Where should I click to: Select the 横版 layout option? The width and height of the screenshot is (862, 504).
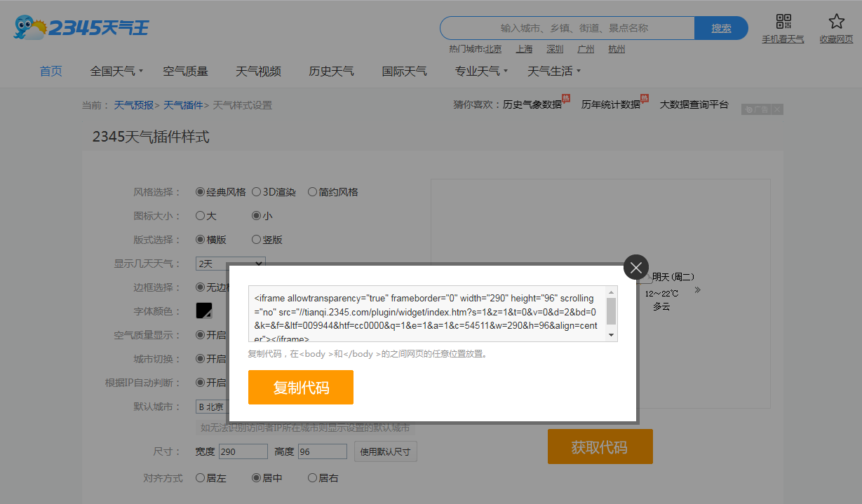pyautogui.click(x=200, y=240)
